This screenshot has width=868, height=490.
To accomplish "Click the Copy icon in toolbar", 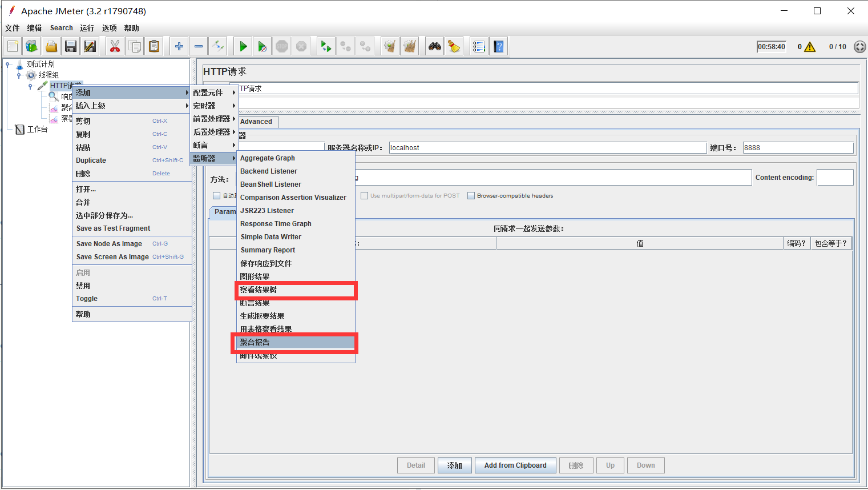I will (135, 46).
